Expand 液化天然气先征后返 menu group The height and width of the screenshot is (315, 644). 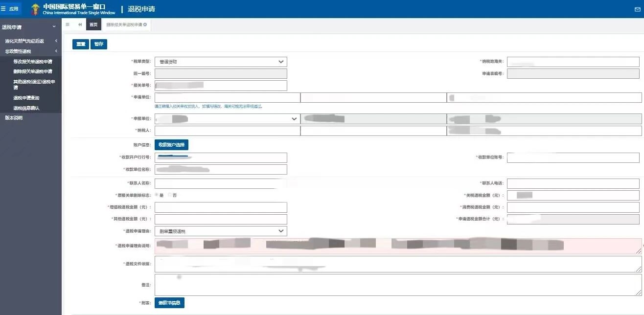pos(29,41)
